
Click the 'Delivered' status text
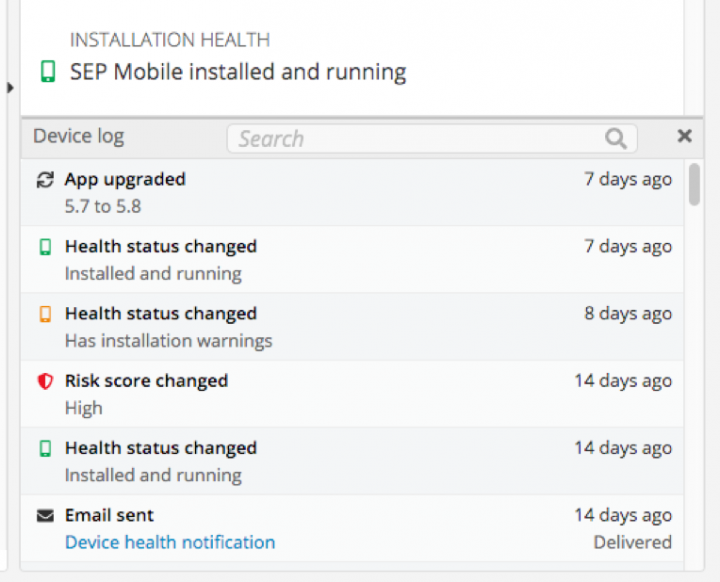[x=632, y=542]
